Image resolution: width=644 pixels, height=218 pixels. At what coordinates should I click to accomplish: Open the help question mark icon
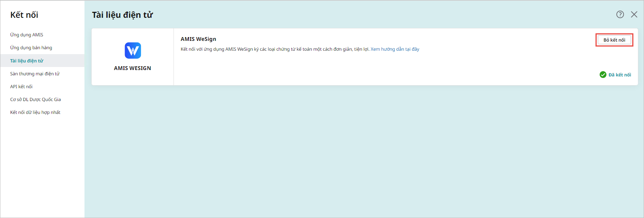(x=620, y=14)
